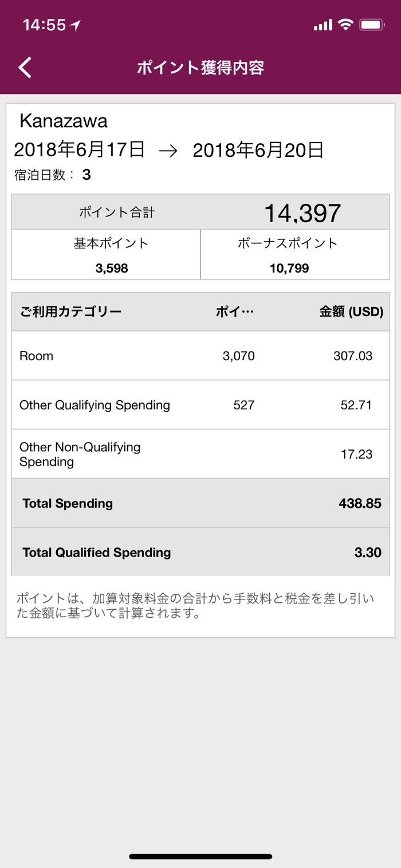This screenshot has width=401, height=868.
Task: Tap the ご利用カテゴリー column header
Action: tap(70, 312)
